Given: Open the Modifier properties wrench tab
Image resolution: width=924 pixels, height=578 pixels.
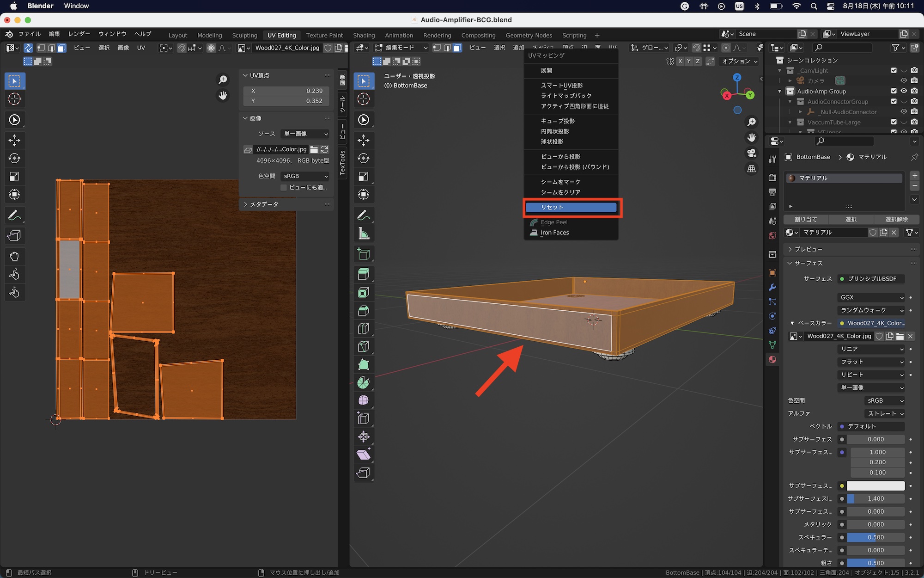Looking at the screenshot, I should pos(772,287).
